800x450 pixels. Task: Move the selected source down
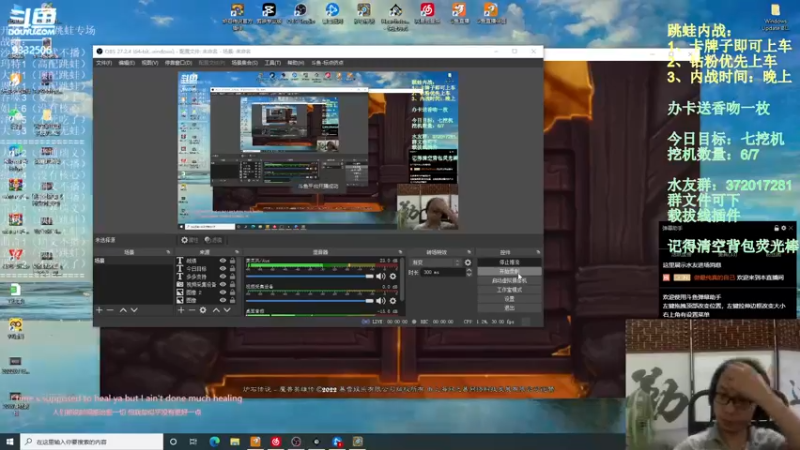tap(227, 310)
